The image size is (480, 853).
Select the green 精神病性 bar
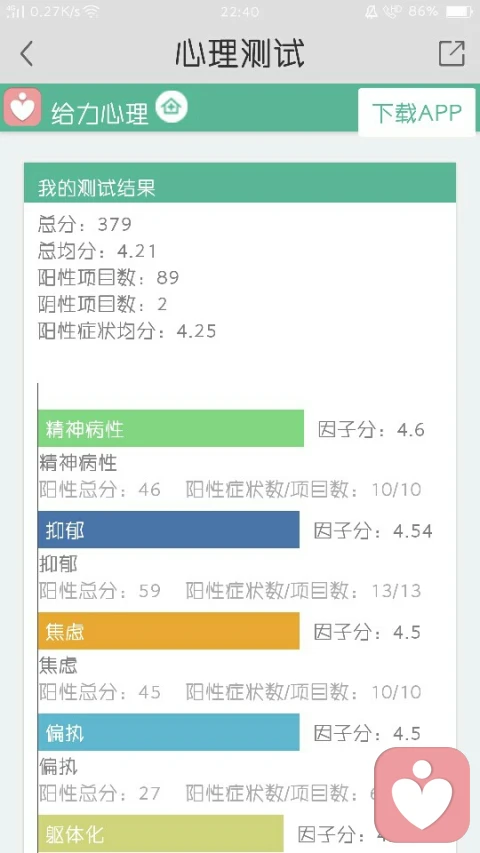tap(171, 428)
